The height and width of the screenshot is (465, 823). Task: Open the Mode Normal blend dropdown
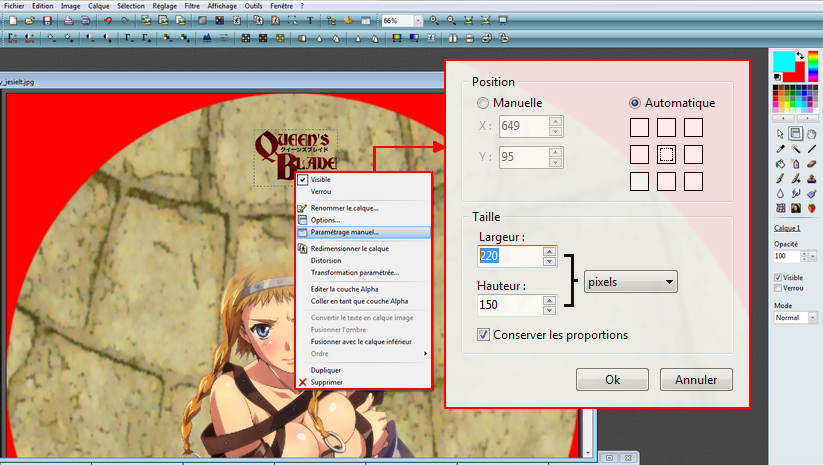pyautogui.click(x=813, y=318)
